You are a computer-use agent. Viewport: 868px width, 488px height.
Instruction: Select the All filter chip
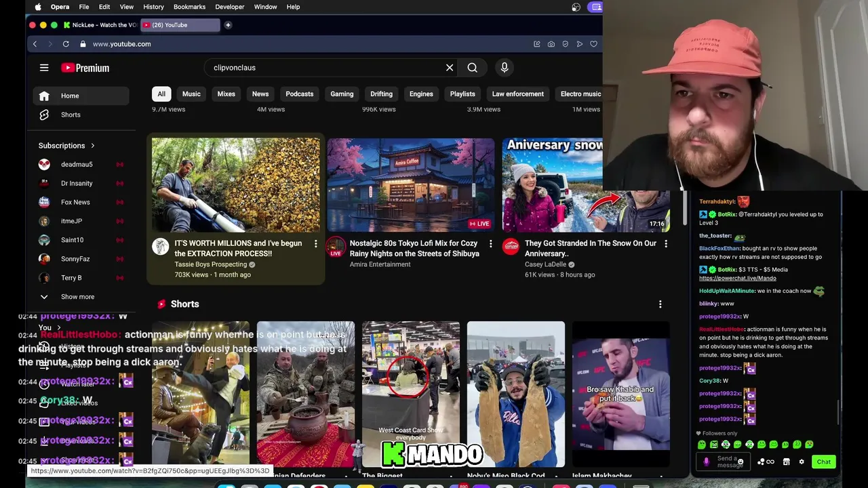[x=161, y=94]
